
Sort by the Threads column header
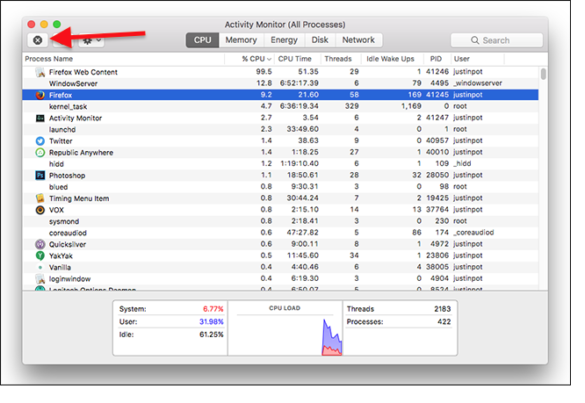click(x=341, y=59)
